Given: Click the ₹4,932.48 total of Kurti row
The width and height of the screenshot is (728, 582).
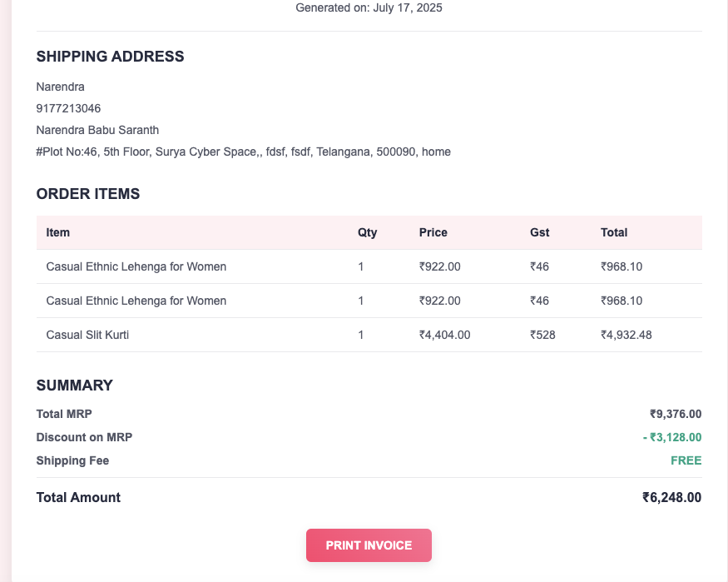Looking at the screenshot, I should (626, 335).
